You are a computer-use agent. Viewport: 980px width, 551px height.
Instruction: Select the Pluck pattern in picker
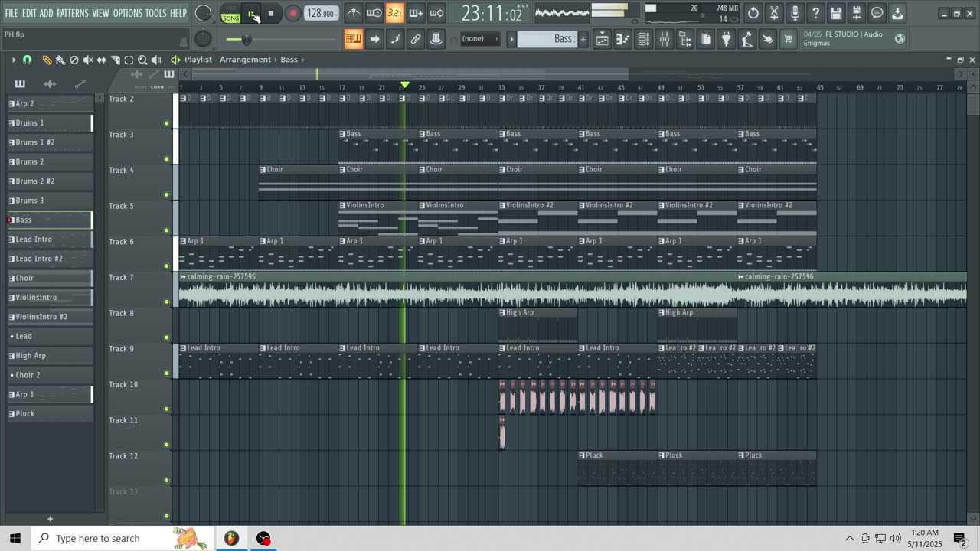(50, 414)
